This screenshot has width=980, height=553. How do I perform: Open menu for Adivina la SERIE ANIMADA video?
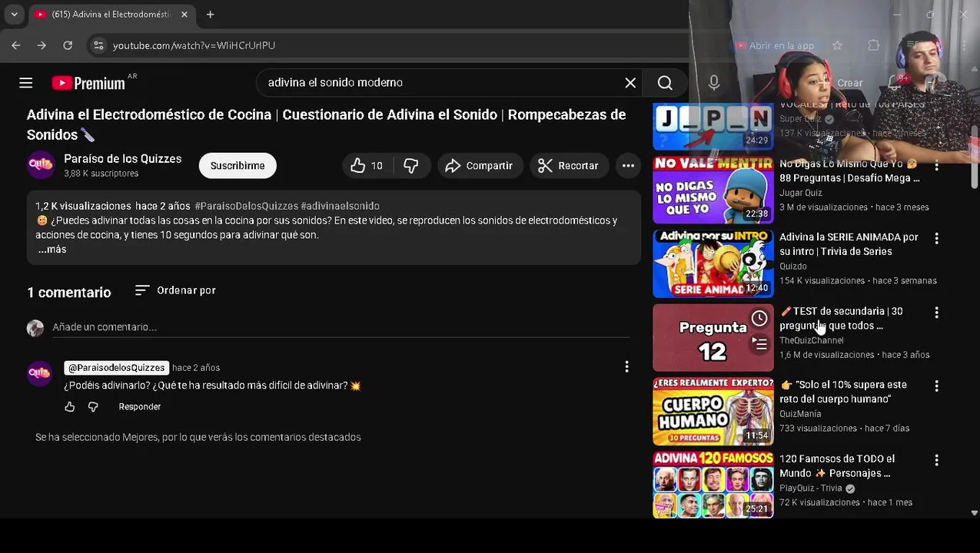(936, 239)
